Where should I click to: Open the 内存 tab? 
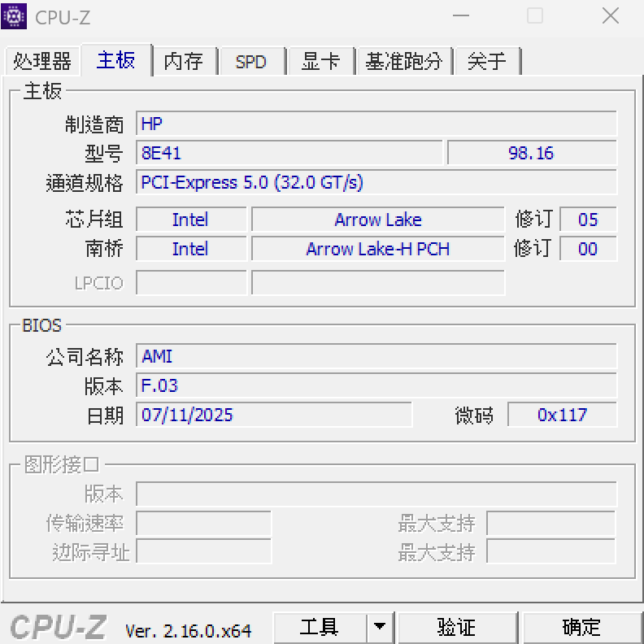click(x=184, y=61)
